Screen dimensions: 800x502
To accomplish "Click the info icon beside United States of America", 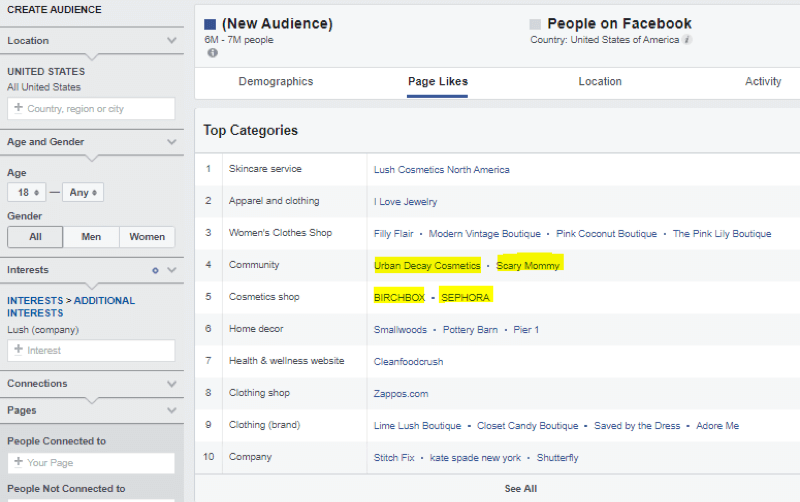I will pos(687,40).
